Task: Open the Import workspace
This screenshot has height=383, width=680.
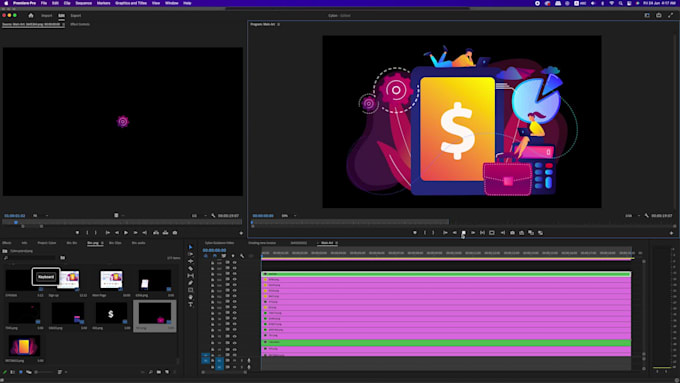Action: (x=46, y=16)
